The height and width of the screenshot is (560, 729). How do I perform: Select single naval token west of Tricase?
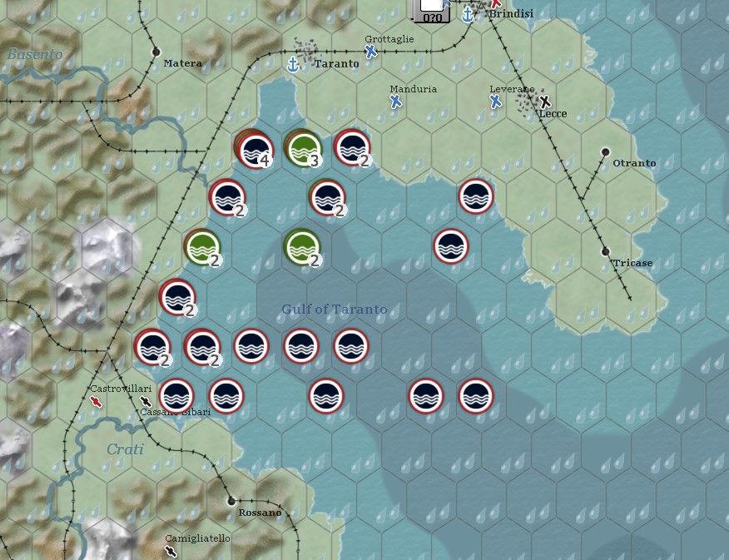click(451, 246)
